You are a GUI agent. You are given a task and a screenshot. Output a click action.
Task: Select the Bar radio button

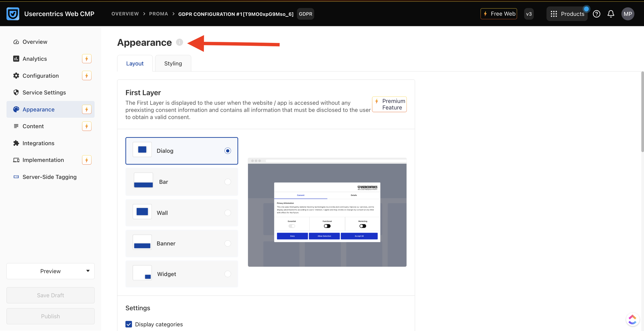click(228, 182)
